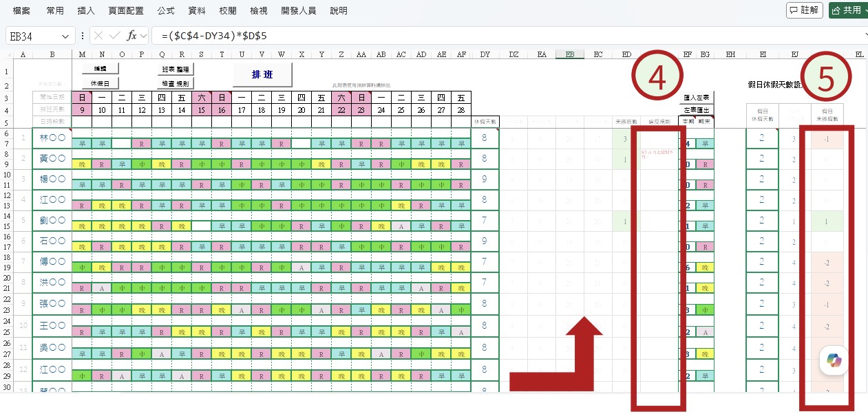
Task: Click the pink date cell 16
Action: pyautogui.click(x=222, y=110)
